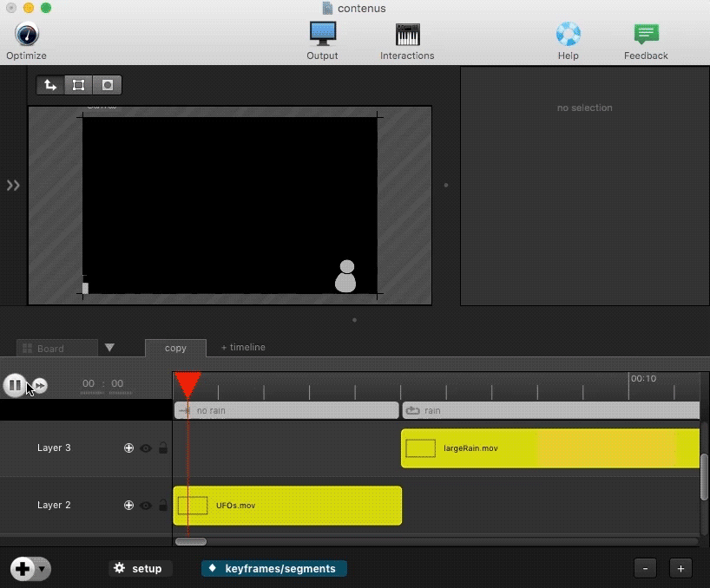Toggle visibility eye for Layer 2
Viewport: 710px width, 588px height.
coord(146,506)
